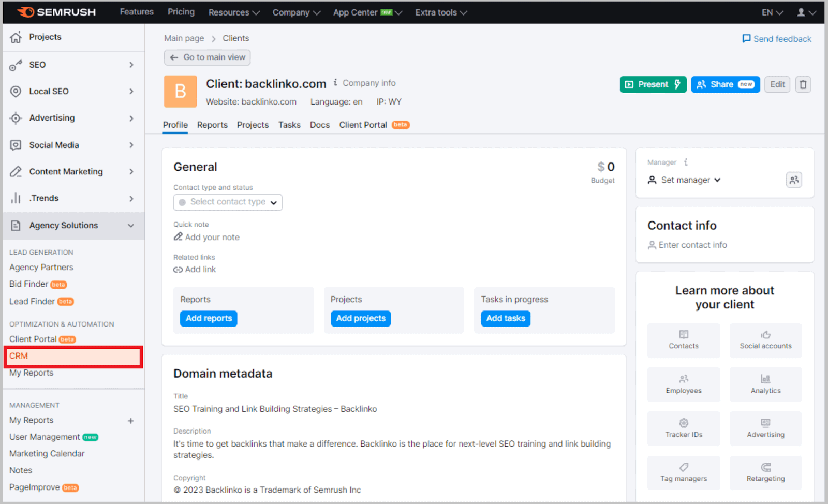Image resolution: width=828 pixels, height=504 pixels.
Task: Delete client with trash icon
Action: tap(803, 84)
